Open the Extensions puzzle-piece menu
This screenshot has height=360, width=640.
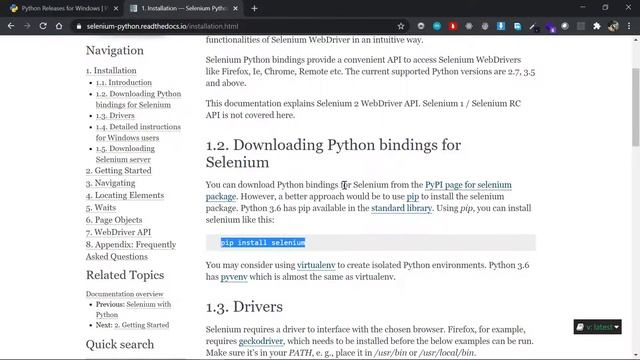click(597, 26)
